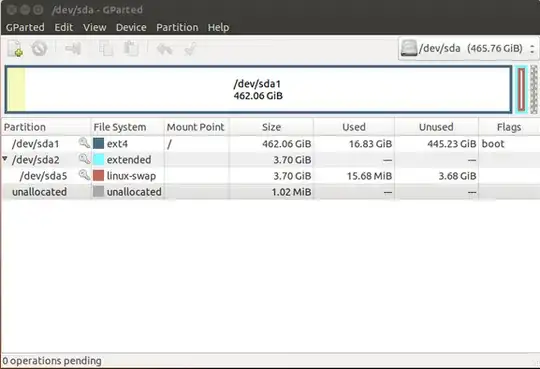Click the Delete partition toolbar icon
Screen dimensions: 540x369
[x=39, y=48]
